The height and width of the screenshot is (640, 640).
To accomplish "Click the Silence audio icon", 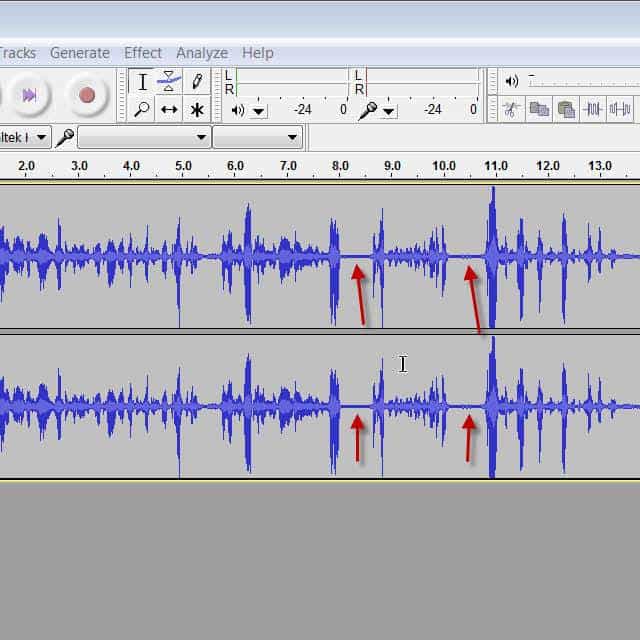I will 620,109.
